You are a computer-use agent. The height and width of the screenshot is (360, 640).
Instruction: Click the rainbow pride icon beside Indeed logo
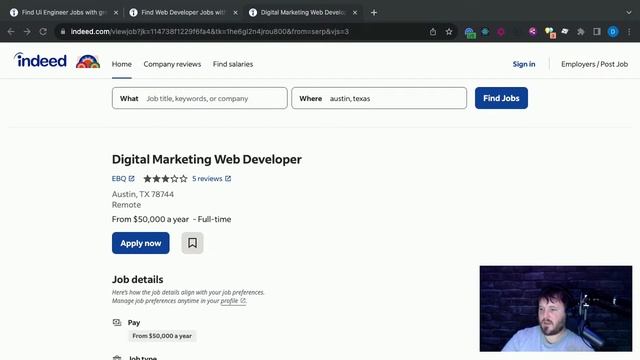coord(88,62)
